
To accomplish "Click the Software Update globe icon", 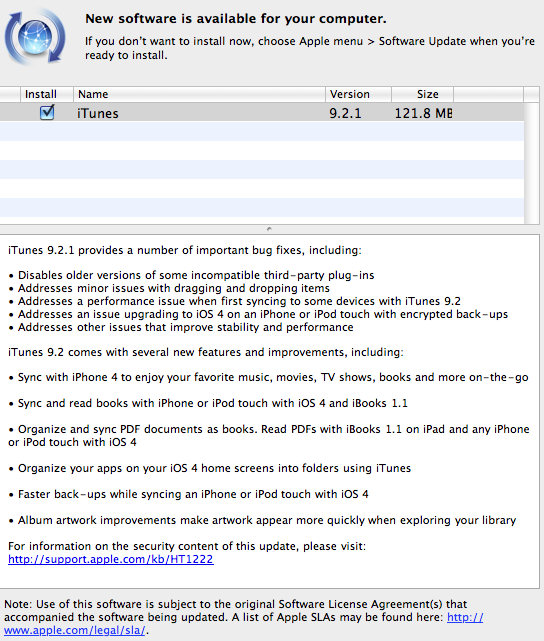I will (35, 37).
